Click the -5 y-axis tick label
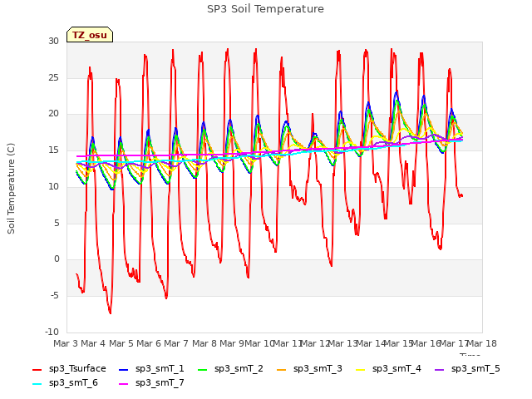 click(x=55, y=296)
